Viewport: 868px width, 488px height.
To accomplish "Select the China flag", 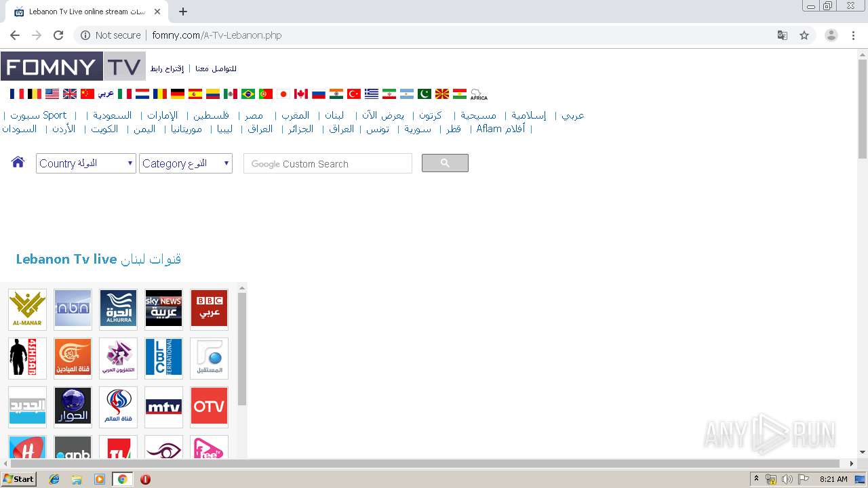I will (x=87, y=94).
